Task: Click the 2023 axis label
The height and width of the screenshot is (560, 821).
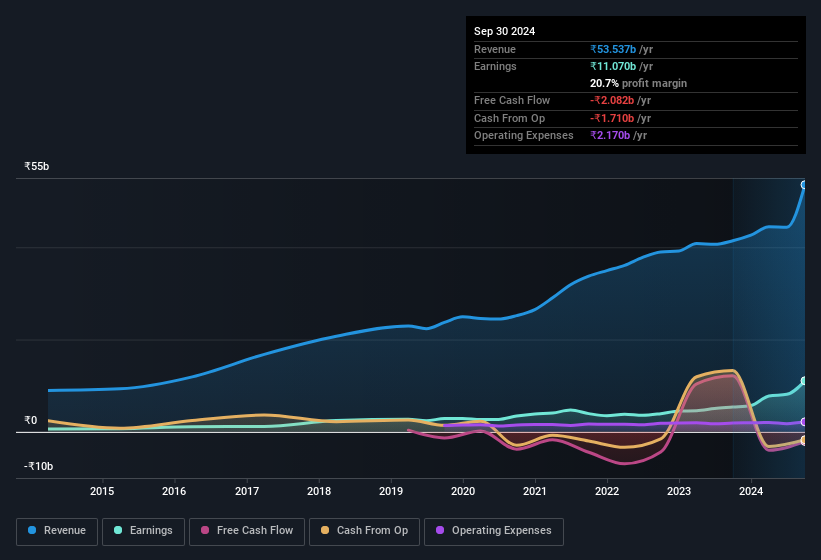Action: pos(679,491)
